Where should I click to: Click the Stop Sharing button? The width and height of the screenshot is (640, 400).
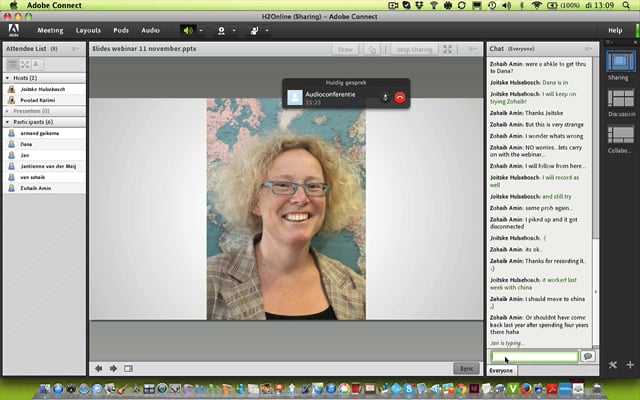414,49
